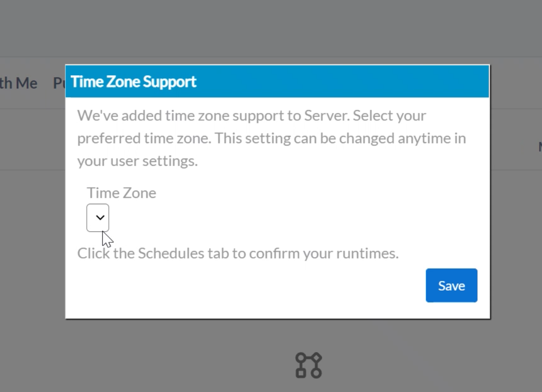
Task: Switch to the 'Shared with Me' tab
Action: (x=18, y=83)
